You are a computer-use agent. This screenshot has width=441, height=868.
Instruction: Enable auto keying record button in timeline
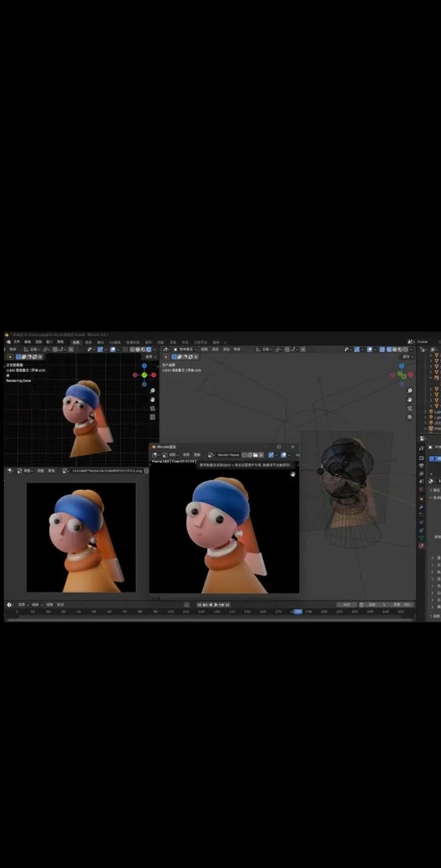(186, 604)
